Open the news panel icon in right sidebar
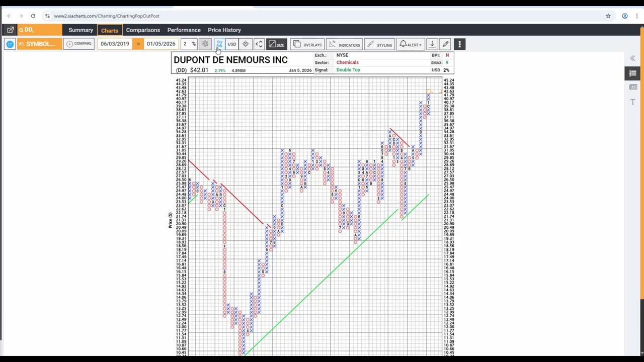The height and width of the screenshot is (362, 644). coord(633,87)
